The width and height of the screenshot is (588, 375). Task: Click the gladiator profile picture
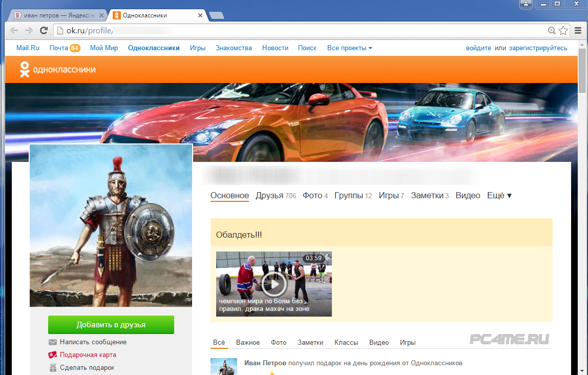tap(111, 226)
